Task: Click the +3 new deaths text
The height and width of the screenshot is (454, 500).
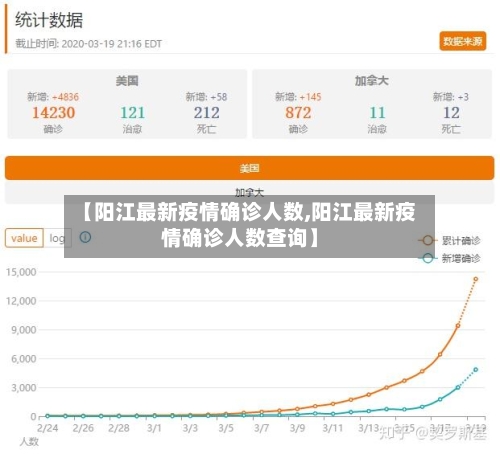Action: coord(463,97)
